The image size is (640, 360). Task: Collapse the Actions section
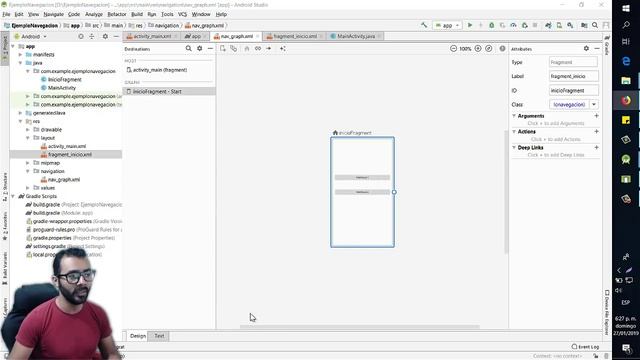click(x=514, y=131)
